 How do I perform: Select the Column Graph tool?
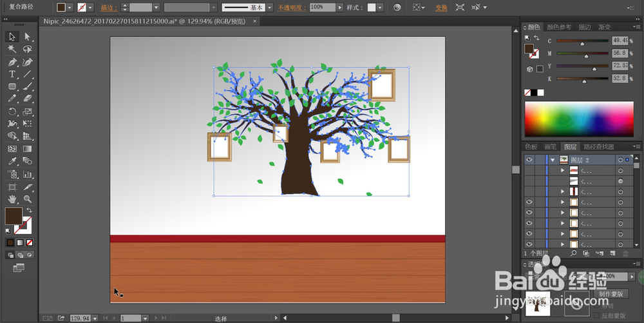pyautogui.click(x=28, y=174)
